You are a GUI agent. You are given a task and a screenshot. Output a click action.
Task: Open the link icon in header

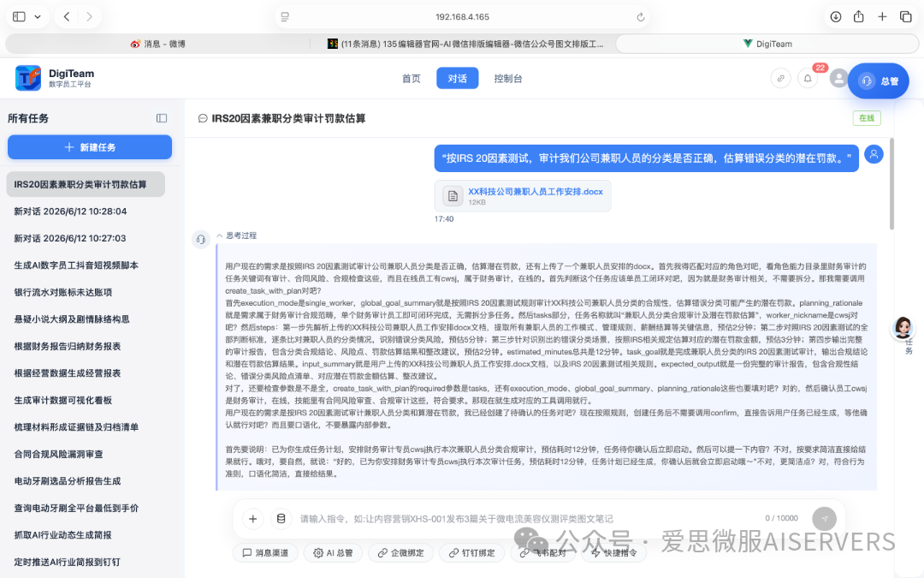click(x=781, y=79)
